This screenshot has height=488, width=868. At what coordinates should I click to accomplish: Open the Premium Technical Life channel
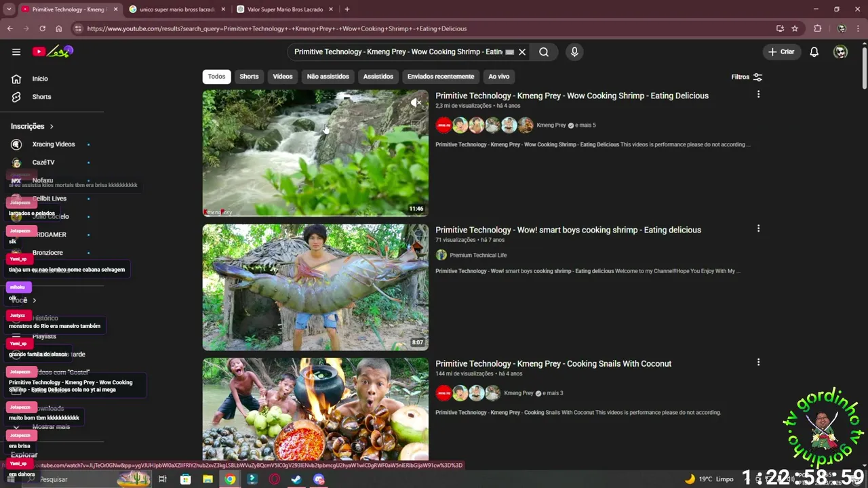(478, 255)
